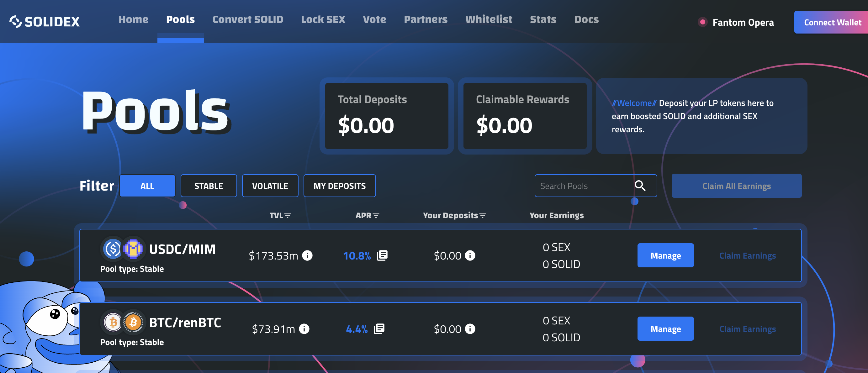The width and height of the screenshot is (868, 373).
Task: Open the APR breakdown icon for BTC/renBTC
Action: (379, 328)
